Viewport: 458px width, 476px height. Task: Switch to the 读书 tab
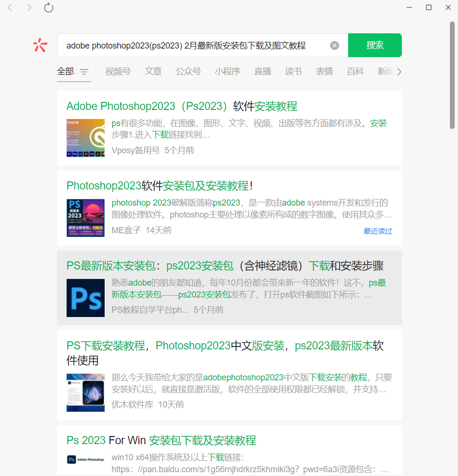(293, 72)
